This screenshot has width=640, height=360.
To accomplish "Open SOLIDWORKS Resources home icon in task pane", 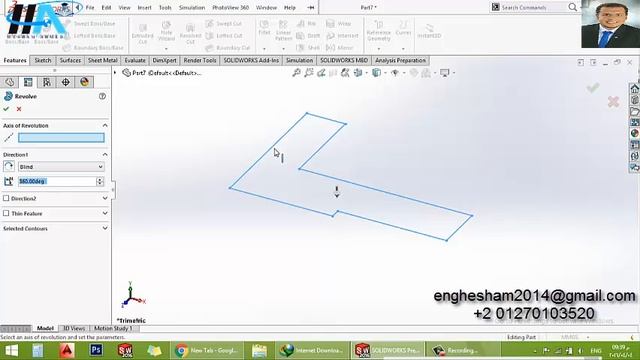I will (x=634, y=89).
